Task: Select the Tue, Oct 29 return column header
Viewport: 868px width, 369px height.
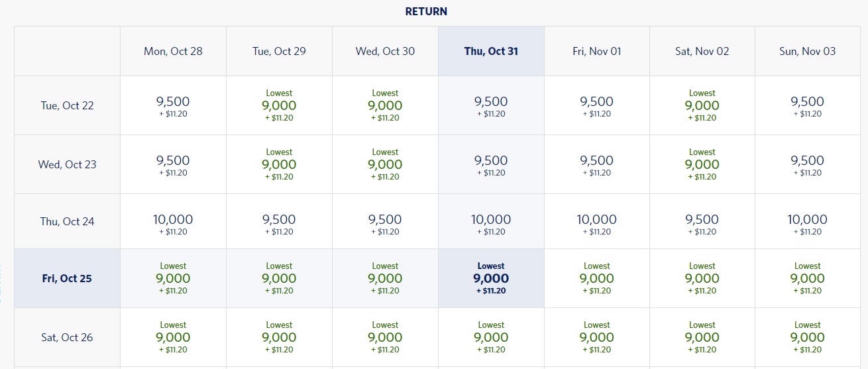Action: point(279,51)
